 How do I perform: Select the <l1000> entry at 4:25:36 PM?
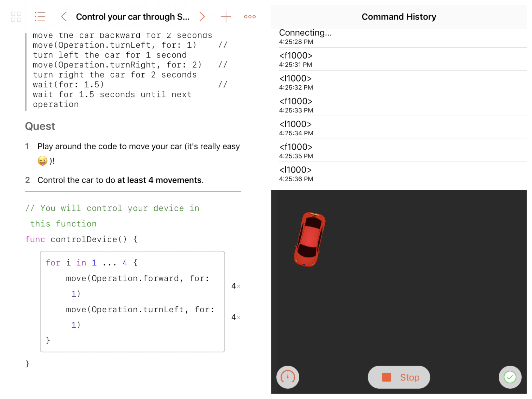click(x=296, y=173)
